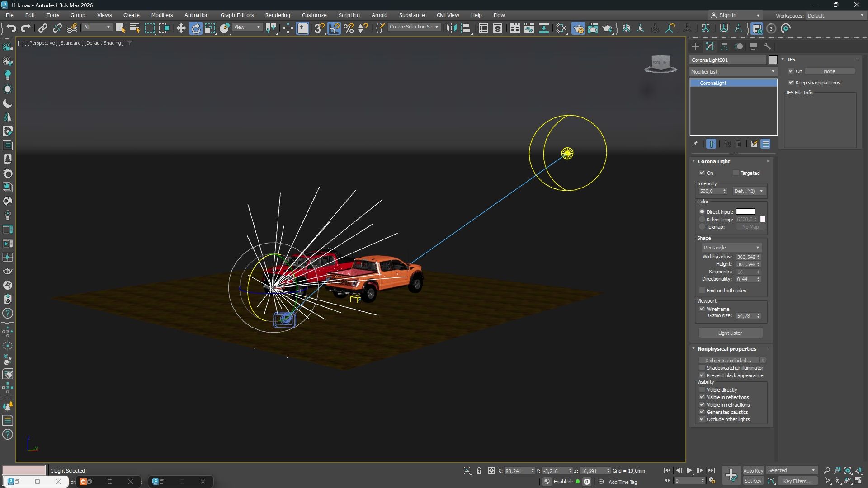Click the Undo icon
The height and width of the screenshot is (488, 868).
tap(11, 28)
